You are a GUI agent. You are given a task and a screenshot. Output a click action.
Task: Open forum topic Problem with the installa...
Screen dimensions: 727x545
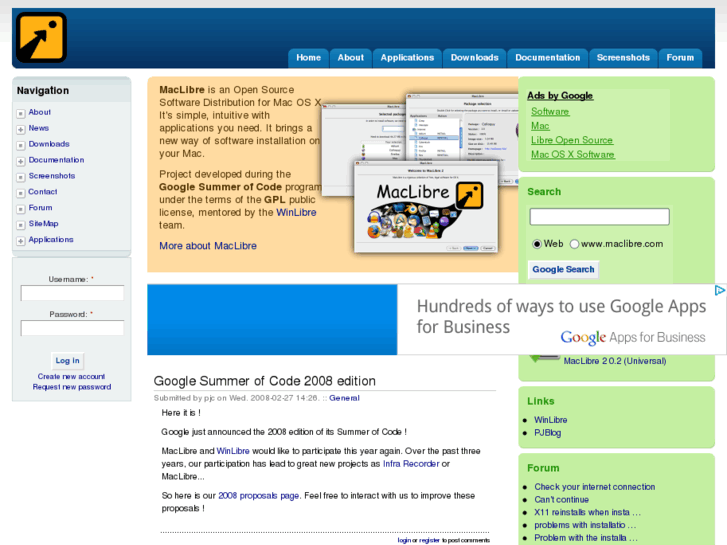pyautogui.click(x=586, y=538)
